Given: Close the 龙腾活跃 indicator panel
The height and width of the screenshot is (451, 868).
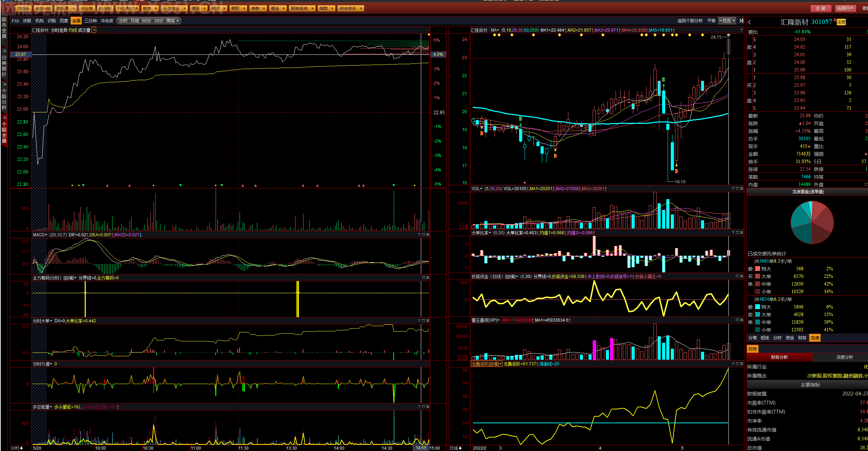Looking at the screenshot, I should (x=742, y=364).
